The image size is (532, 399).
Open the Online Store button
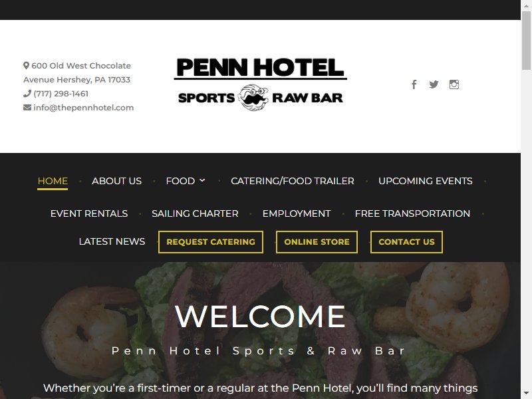(x=317, y=242)
